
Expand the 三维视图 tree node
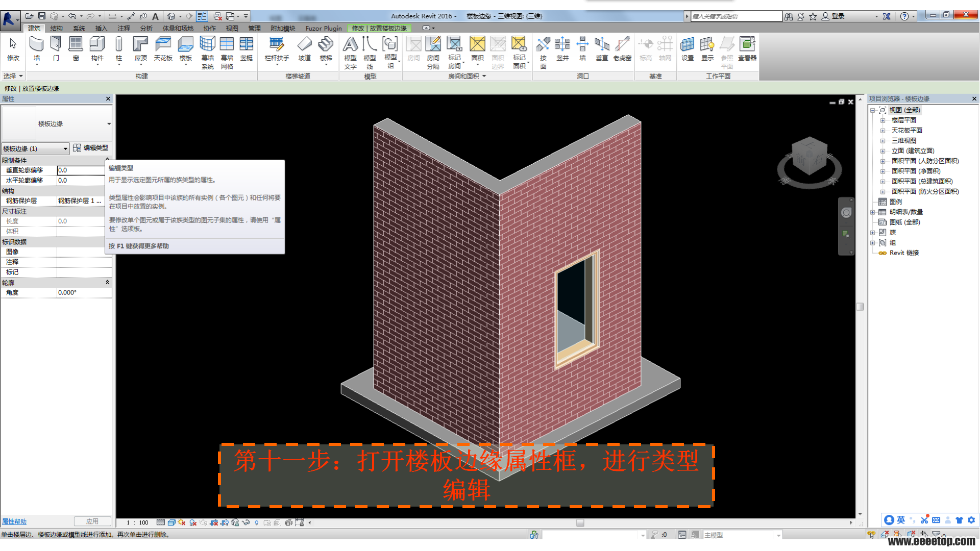point(883,141)
